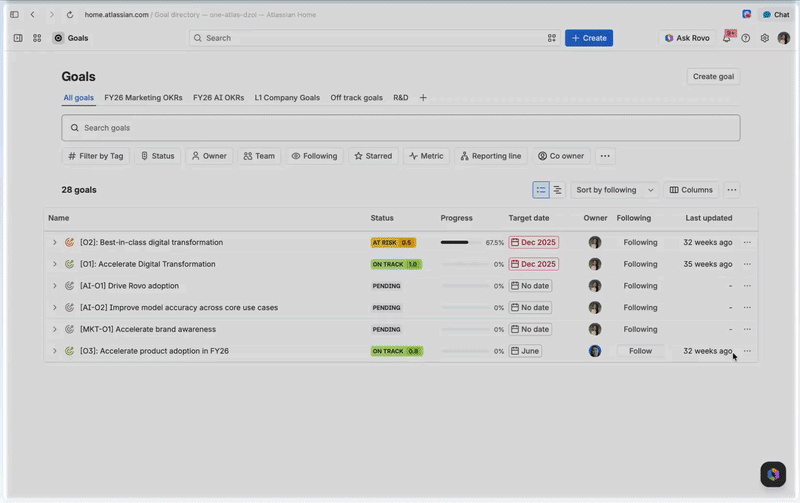The width and height of the screenshot is (800, 503).
Task: Click the blue Create button
Action: [x=589, y=38]
